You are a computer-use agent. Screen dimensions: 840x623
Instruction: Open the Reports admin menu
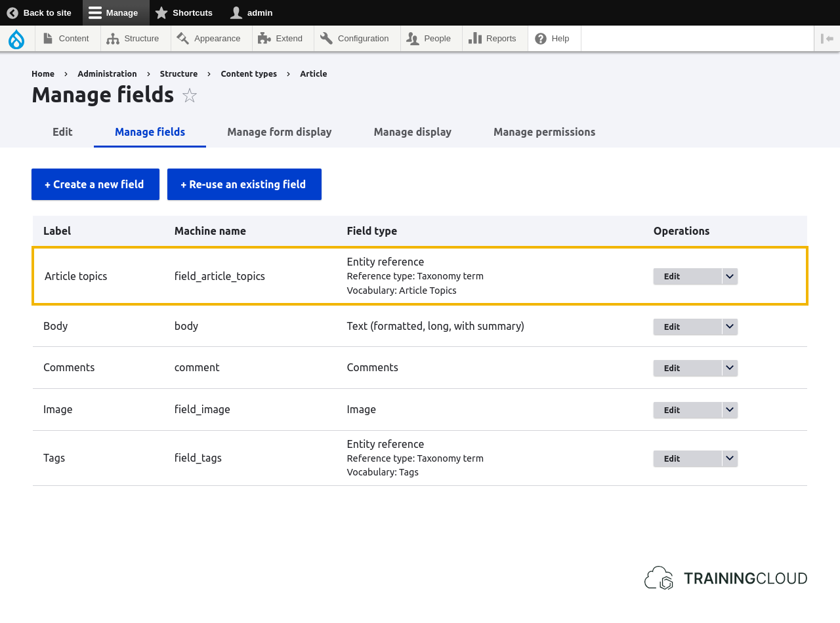pyautogui.click(x=495, y=39)
